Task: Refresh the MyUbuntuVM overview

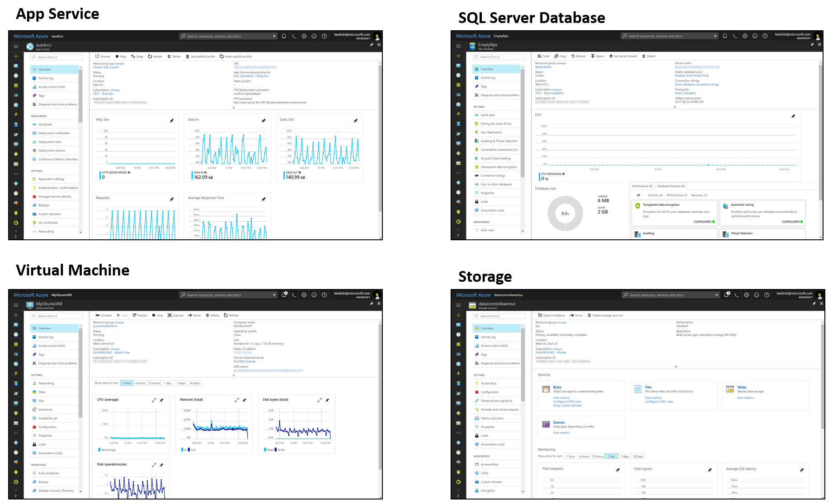Action: point(231,315)
